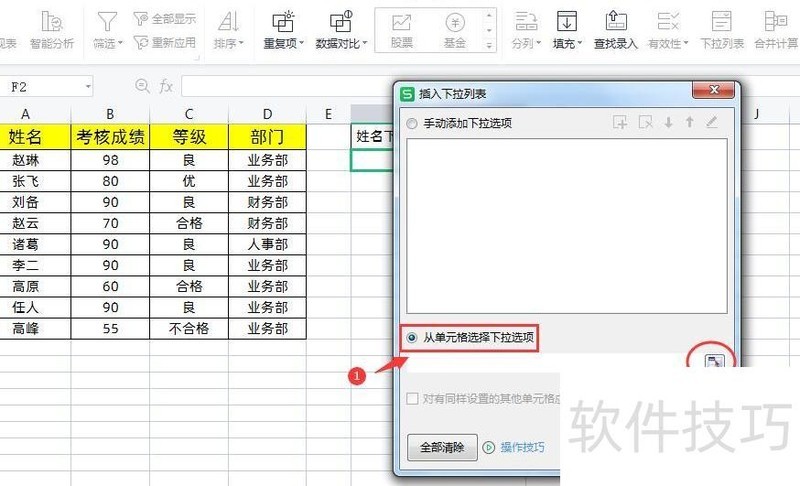Image resolution: width=800 pixels, height=486 pixels.
Task: Select column D header
Action: [267, 114]
